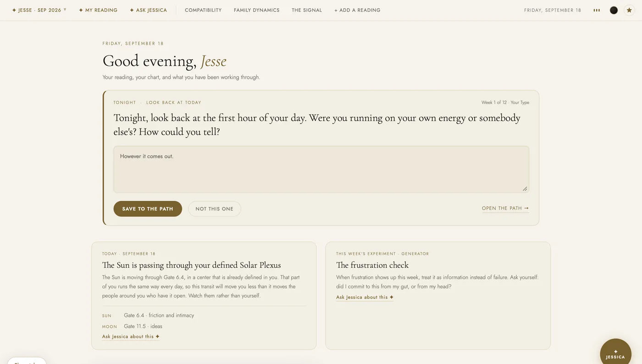642x364 pixels.
Task: Click the dark circle theme toggle
Action: click(x=614, y=10)
